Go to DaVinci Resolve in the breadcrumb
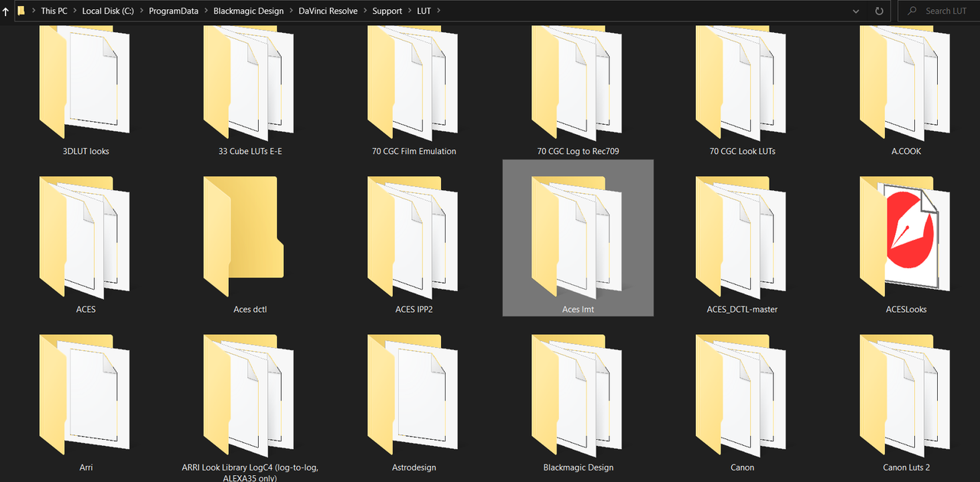980x482 pixels. (328, 11)
